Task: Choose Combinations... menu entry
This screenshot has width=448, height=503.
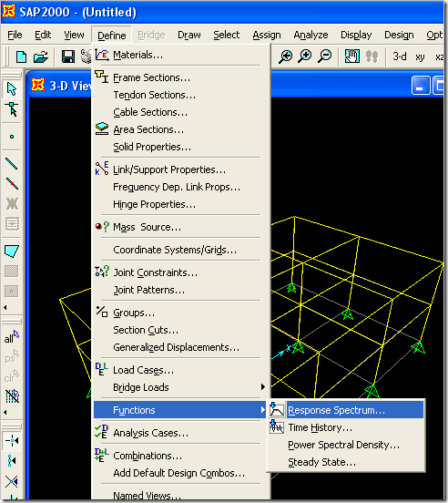Action: (x=181, y=456)
